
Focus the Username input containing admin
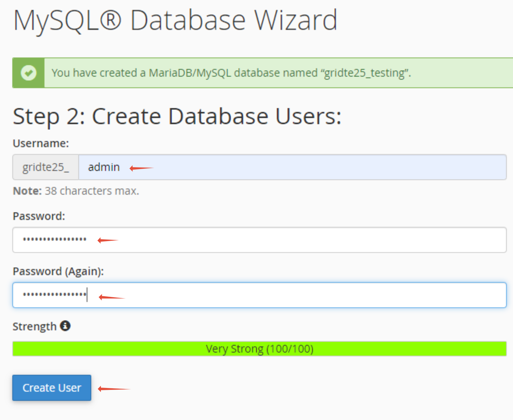click(292, 167)
